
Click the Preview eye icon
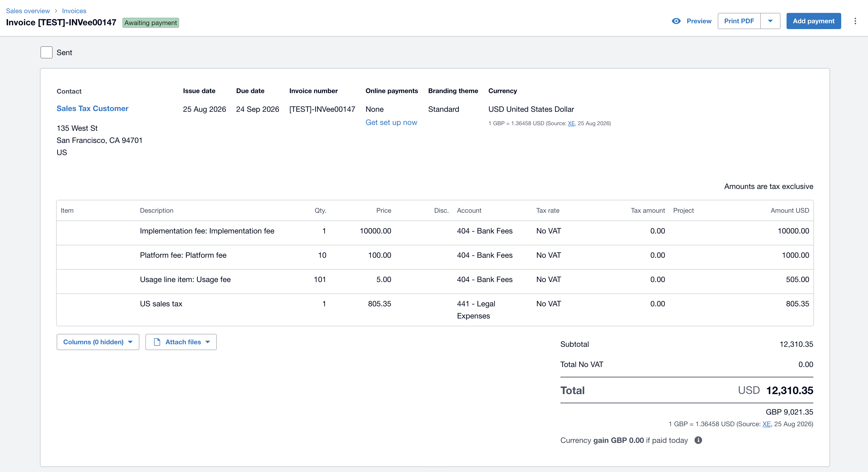(676, 21)
